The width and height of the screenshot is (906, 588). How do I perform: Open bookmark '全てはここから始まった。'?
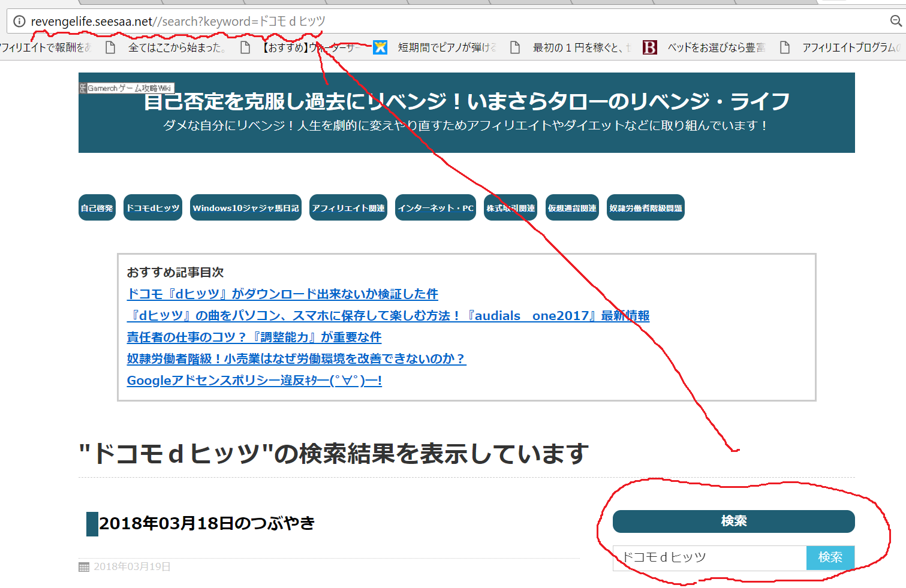pos(177,47)
